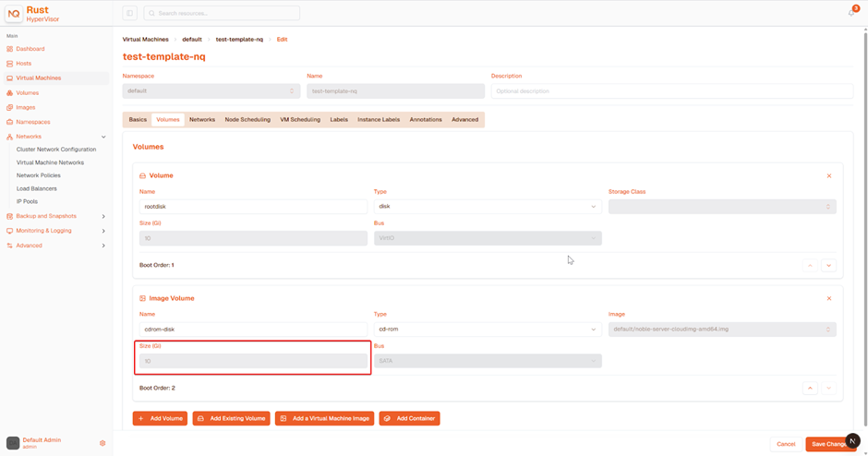Move cdrom-disk boot order up
Viewport: 868px width, 456px height.
click(810, 388)
